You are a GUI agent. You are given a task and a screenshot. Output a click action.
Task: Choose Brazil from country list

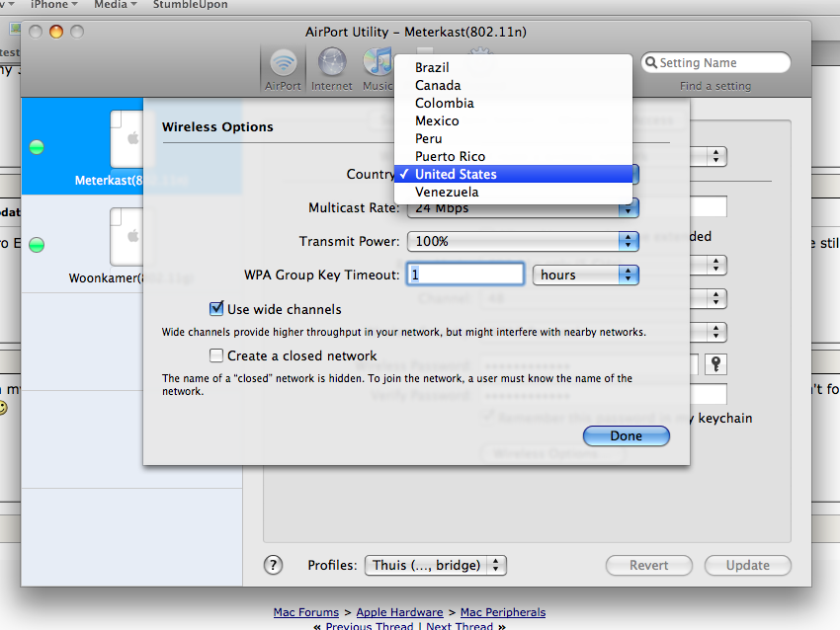pyautogui.click(x=513, y=67)
